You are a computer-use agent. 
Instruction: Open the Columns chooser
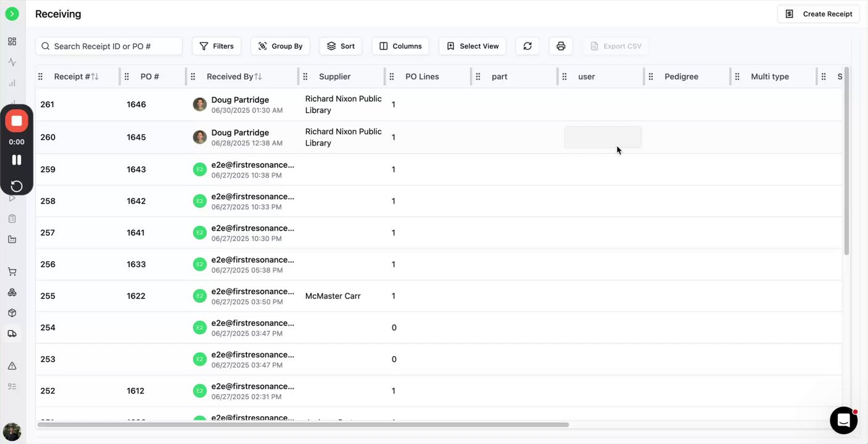[400, 46]
